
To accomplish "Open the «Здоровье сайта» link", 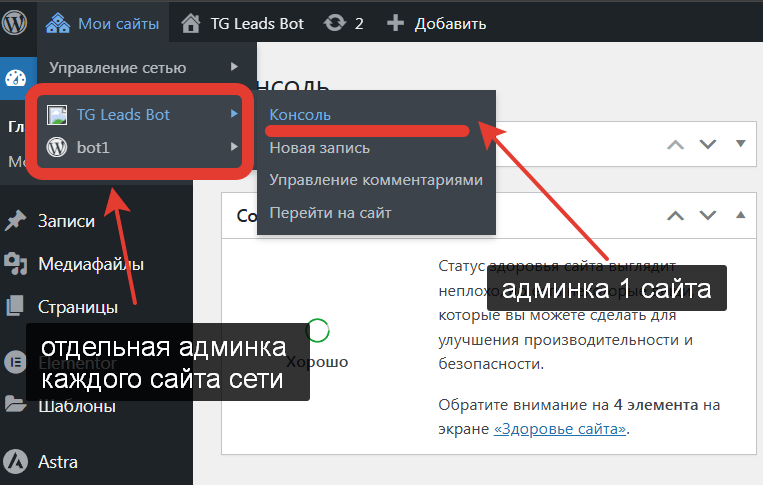I will 560,429.
